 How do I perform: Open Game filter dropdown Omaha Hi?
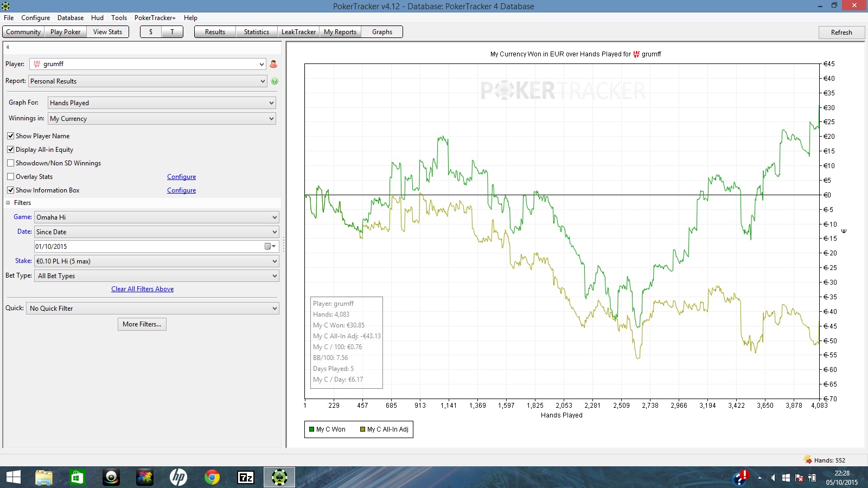coord(157,217)
